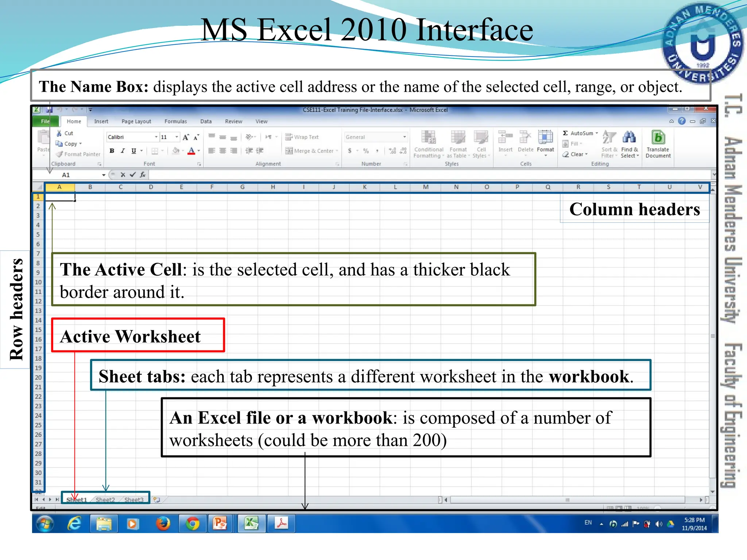Click the Excel Help question mark
This screenshot has width=747, height=560.
point(682,121)
